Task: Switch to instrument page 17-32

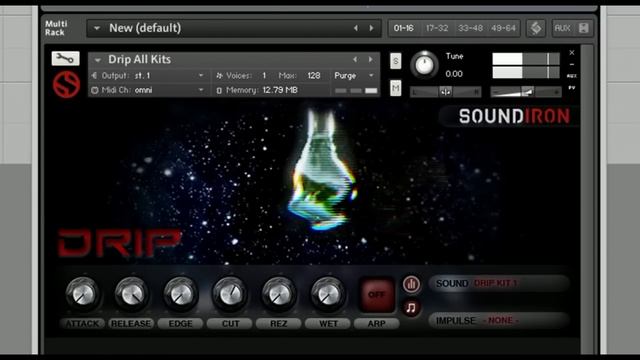Action: click(437, 28)
